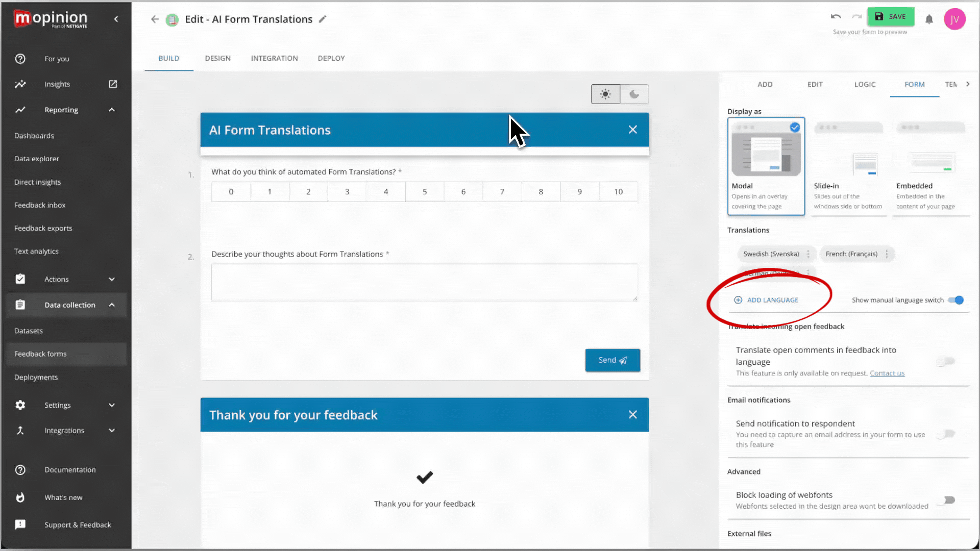Switch preview to dark mode moon
Viewport: 980px width, 551px height.
pos(634,94)
